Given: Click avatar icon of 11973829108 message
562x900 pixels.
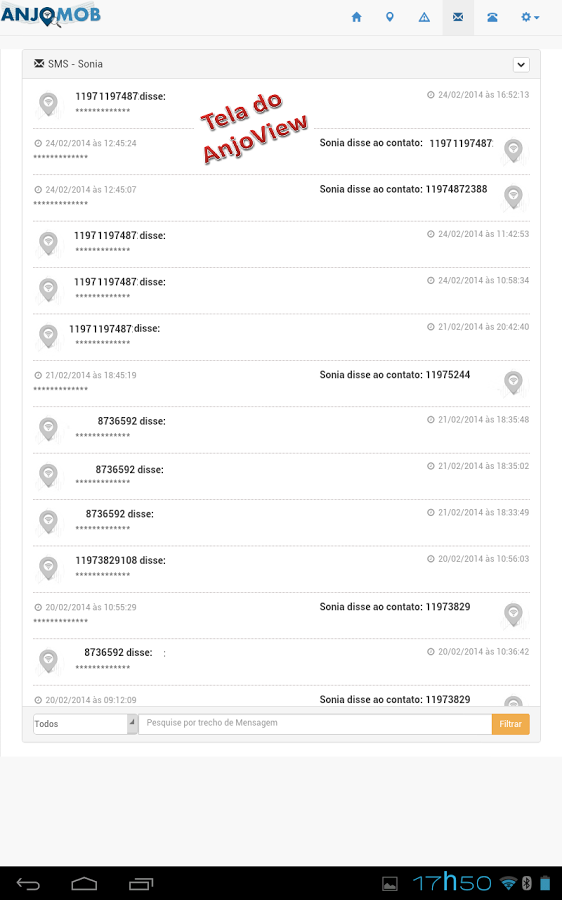Looking at the screenshot, I should tap(48, 568).
